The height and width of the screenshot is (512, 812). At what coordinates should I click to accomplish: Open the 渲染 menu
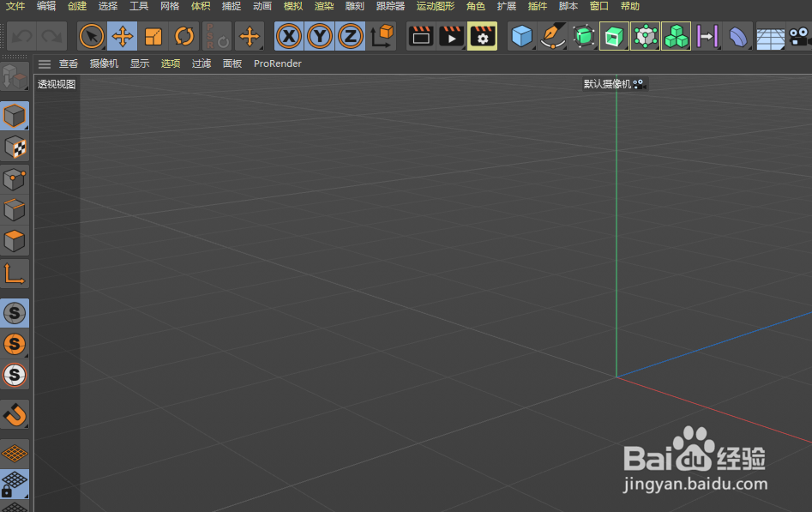324,6
